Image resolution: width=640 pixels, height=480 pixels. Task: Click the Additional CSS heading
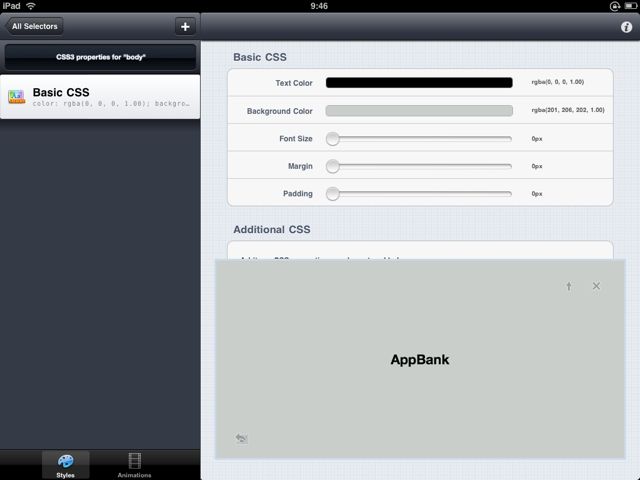click(x=272, y=229)
